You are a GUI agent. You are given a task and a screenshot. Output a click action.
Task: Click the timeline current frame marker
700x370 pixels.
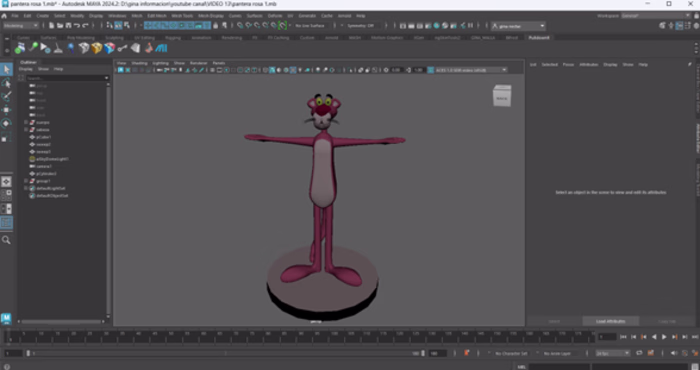9,337
